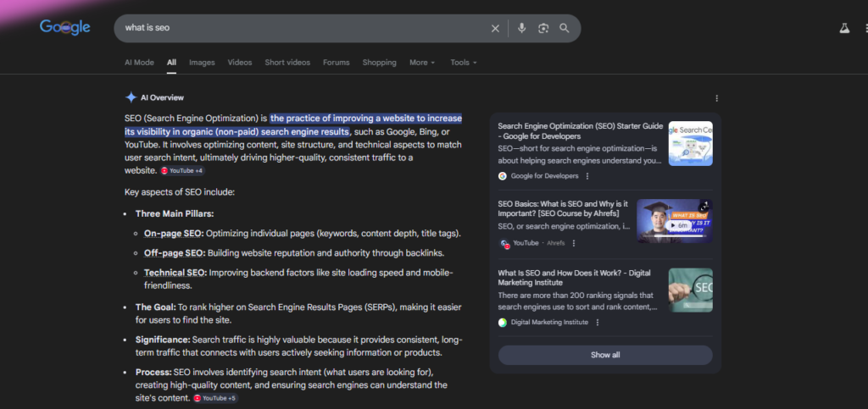The height and width of the screenshot is (409, 868).
Task: Click the Technical SEO link
Action: pyautogui.click(x=175, y=273)
